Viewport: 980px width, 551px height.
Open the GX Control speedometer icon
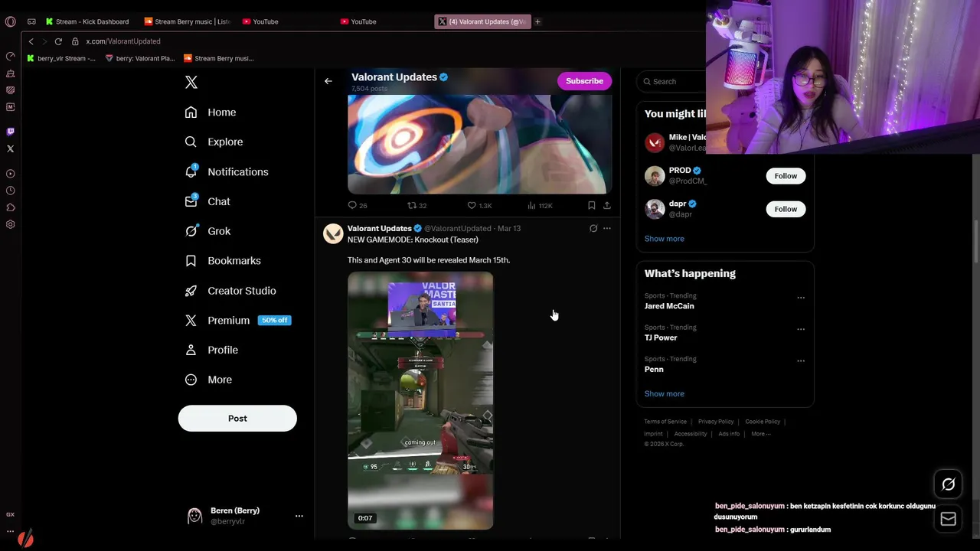(x=10, y=57)
